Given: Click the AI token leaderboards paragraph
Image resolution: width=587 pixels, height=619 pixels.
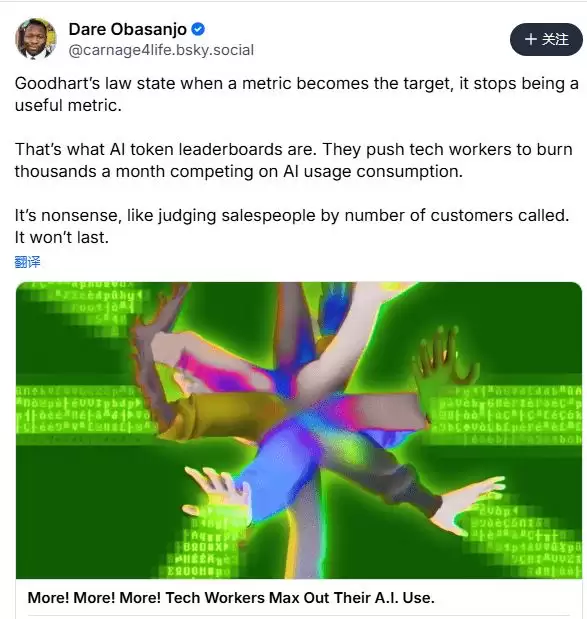Looking at the screenshot, I should pyautogui.click(x=293, y=160).
